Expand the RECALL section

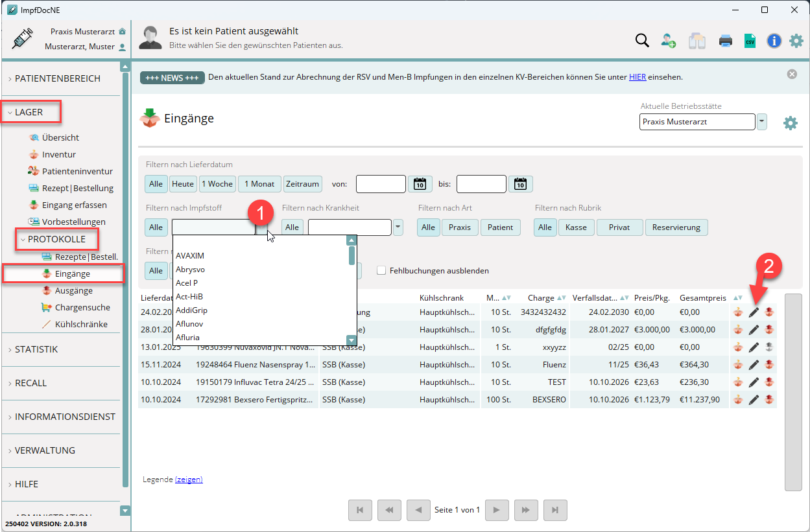(31, 383)
